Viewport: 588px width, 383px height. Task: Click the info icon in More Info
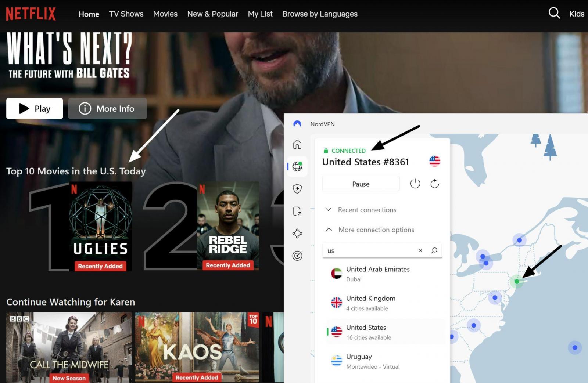coord(85,108)
